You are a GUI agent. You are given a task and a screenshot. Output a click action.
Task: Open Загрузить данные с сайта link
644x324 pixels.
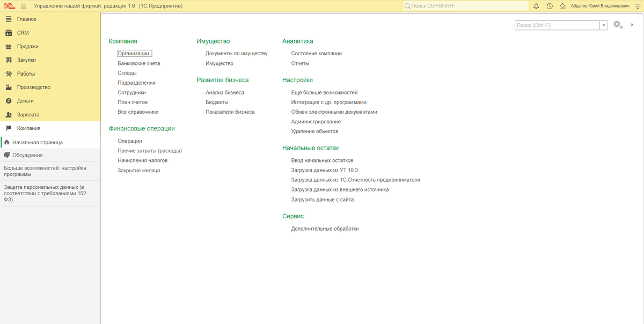pyautogui.click(x=323, y=200)
